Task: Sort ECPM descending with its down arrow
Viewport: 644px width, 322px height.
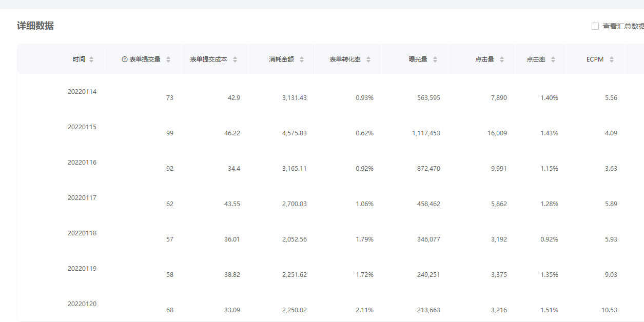Action: pos(612,61)
